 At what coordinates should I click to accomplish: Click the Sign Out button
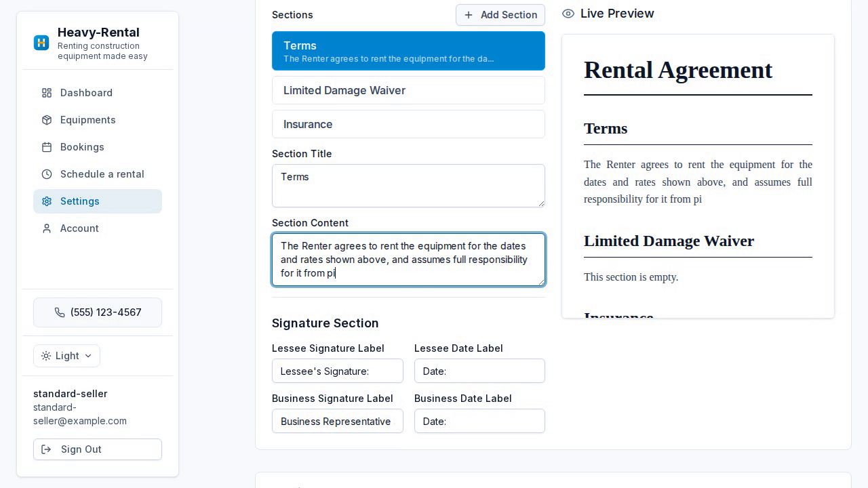98,449
